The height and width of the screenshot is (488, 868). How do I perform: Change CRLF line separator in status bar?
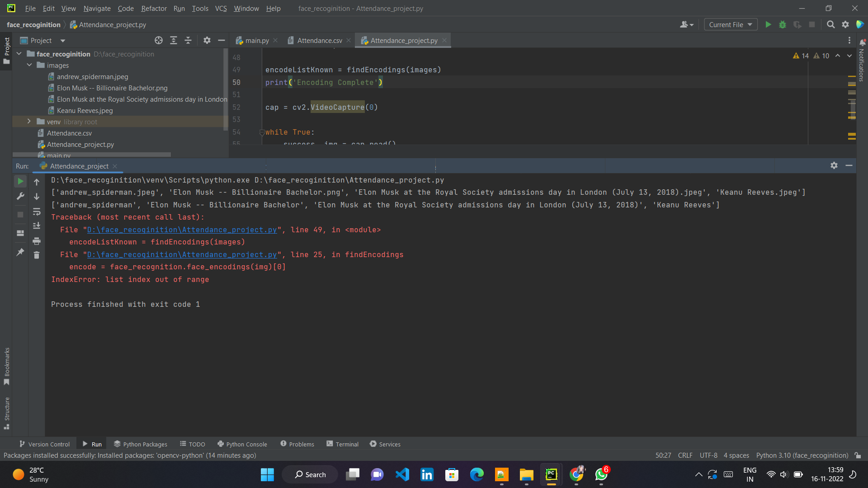click(685, 455)
